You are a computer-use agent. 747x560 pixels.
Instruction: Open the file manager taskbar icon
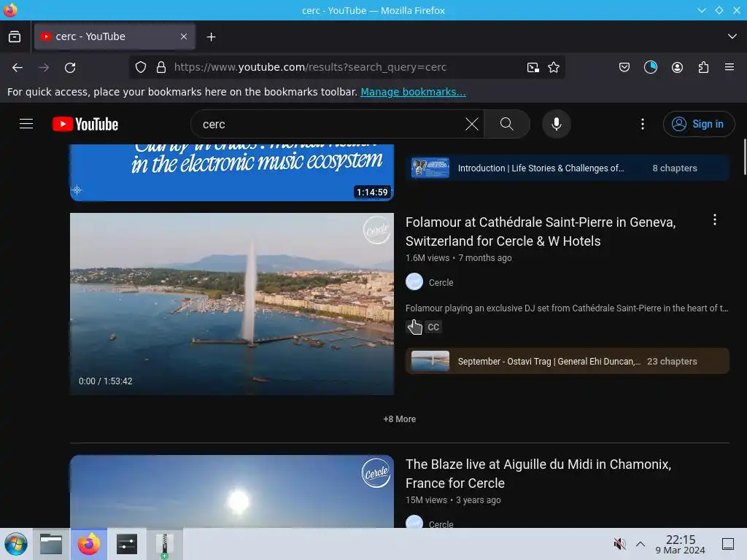pos(51,544)
